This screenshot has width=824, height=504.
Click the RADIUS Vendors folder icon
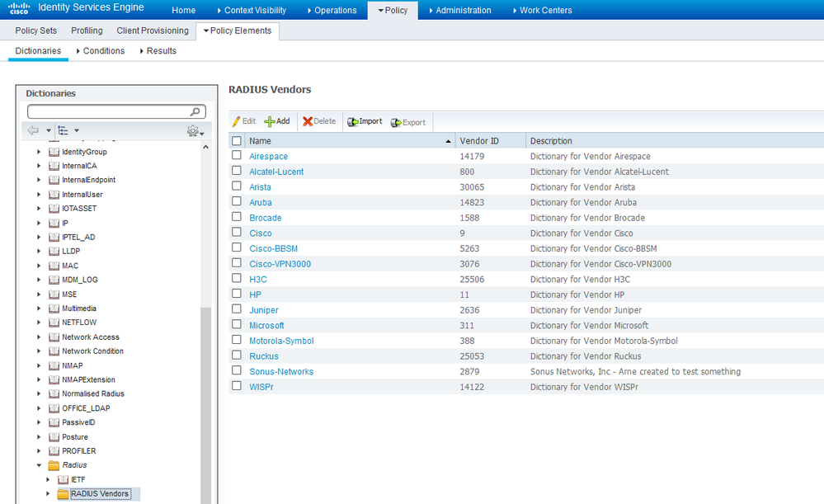click(x=63, y=494)
